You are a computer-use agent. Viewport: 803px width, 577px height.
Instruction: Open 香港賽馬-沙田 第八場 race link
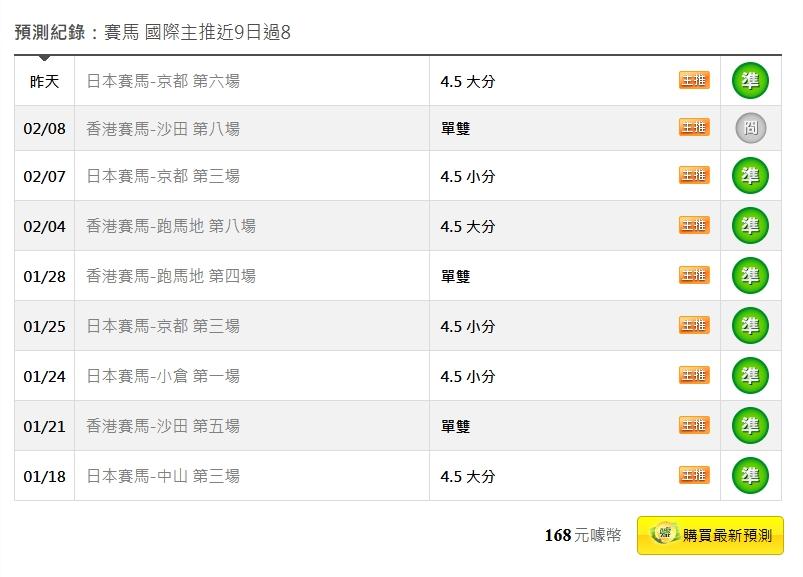click(x=163, y=129)
